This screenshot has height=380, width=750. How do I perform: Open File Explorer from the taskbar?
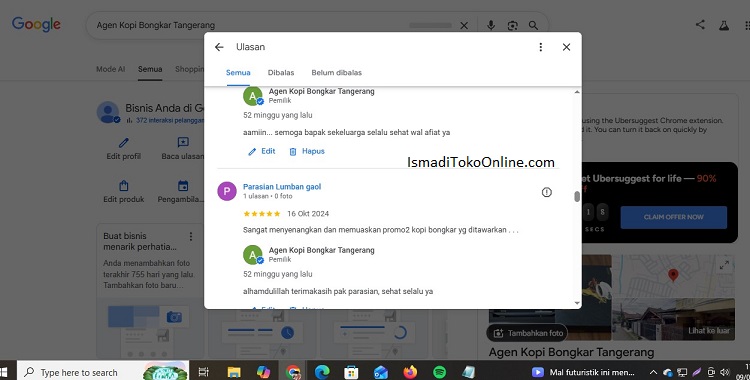click(x=234, y=372)
